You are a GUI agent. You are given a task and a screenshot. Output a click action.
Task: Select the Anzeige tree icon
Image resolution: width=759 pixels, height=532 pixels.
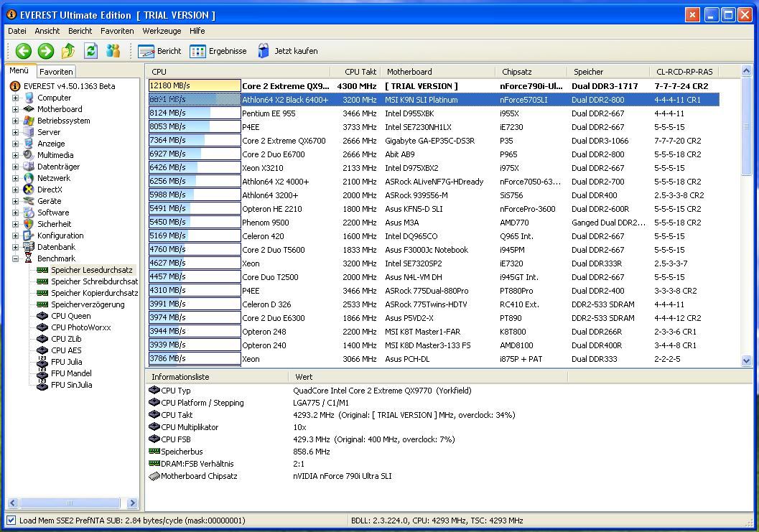[x=29, y=144]
